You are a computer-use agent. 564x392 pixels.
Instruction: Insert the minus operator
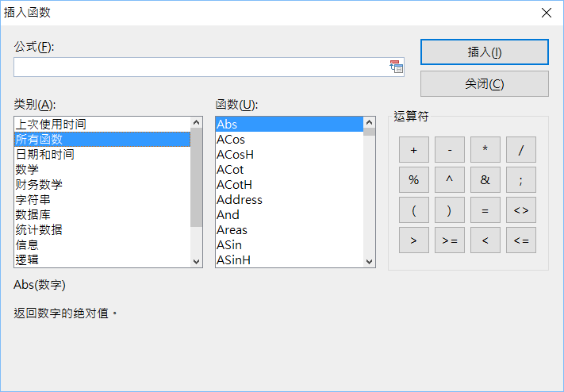tap(449, 150)
